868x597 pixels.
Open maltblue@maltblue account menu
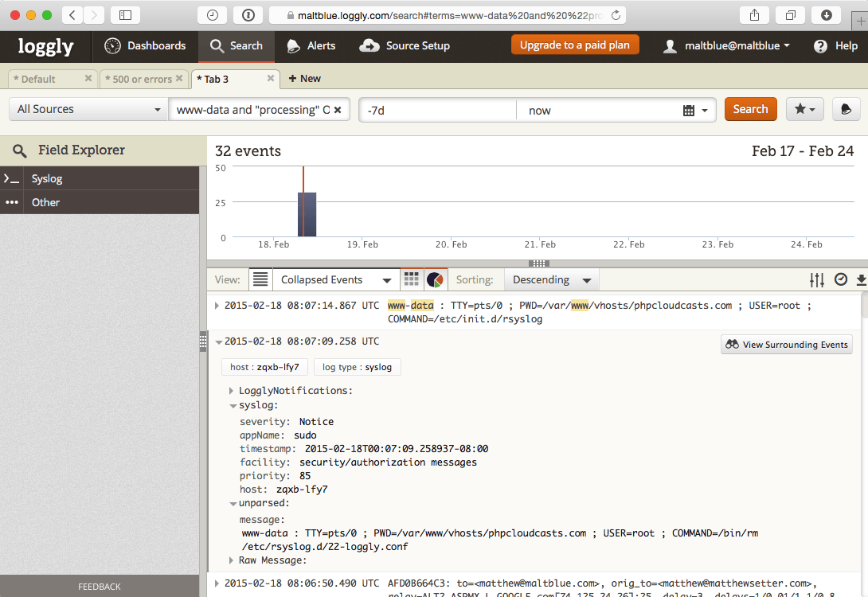coord(726,46)
